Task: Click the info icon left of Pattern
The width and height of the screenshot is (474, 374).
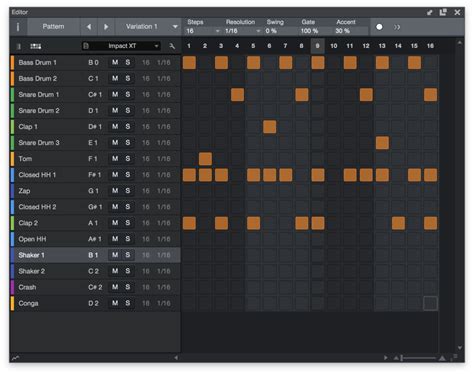Action: pos(18,27)
